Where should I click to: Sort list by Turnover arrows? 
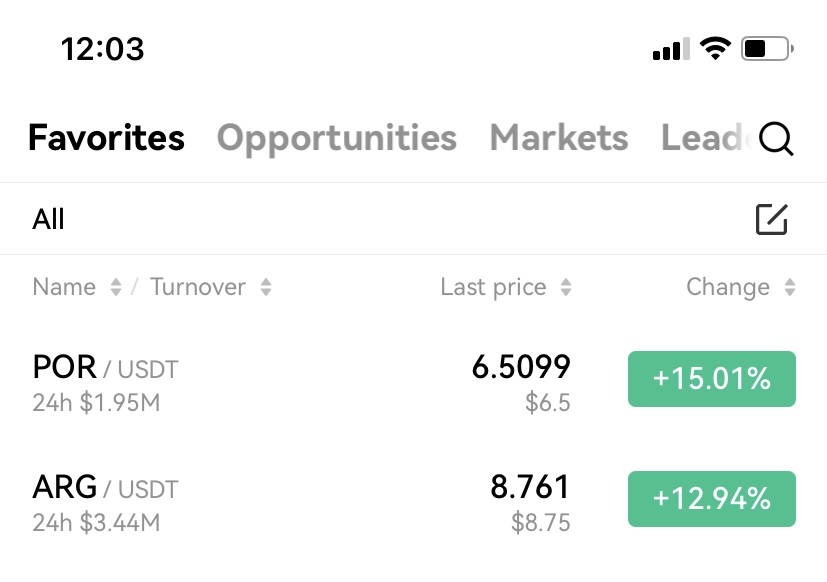266,288
